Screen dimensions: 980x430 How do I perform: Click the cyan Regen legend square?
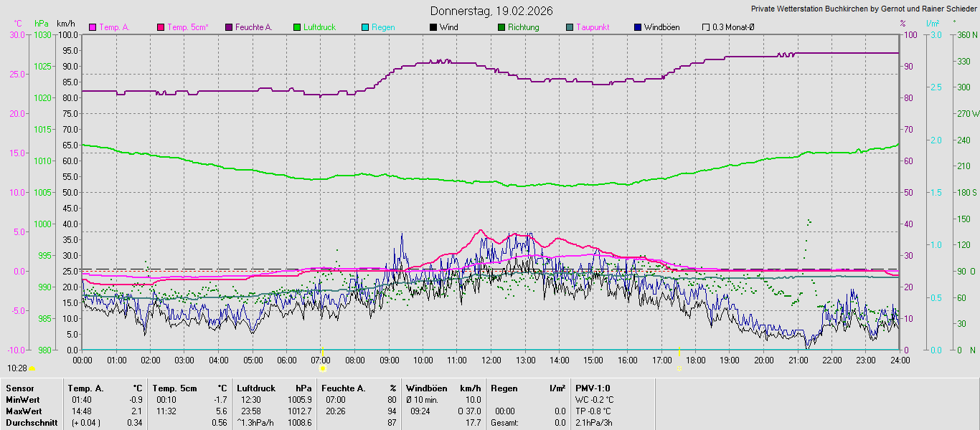[x=365, y=27]
